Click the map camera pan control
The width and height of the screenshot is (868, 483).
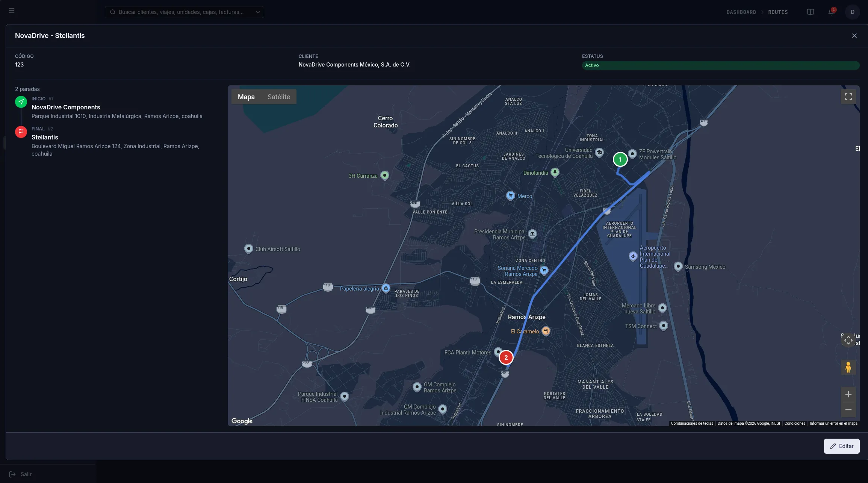pos(848,340)
